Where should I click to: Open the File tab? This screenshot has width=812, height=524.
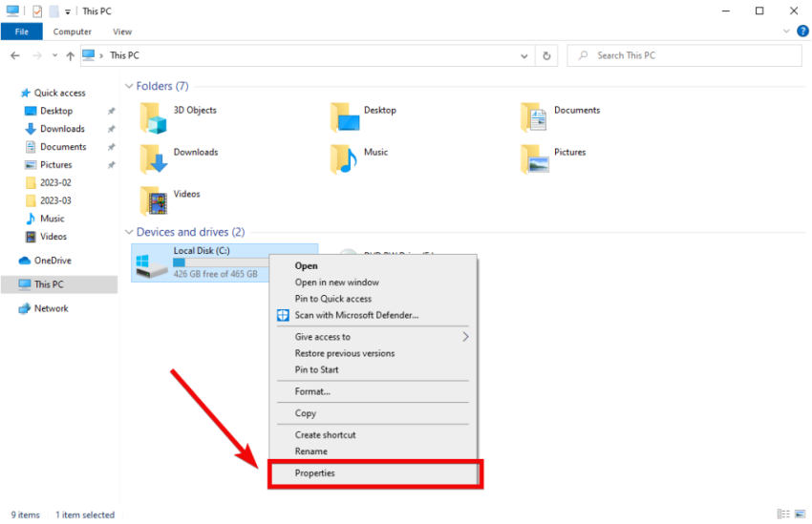click(x=22, y=31)
